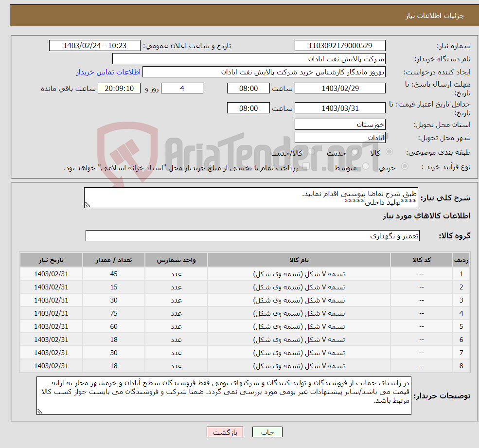Click the واحد شمارش column header
Image resolution: width=479 pixels, height=448 pixels.
coord(176,260)
